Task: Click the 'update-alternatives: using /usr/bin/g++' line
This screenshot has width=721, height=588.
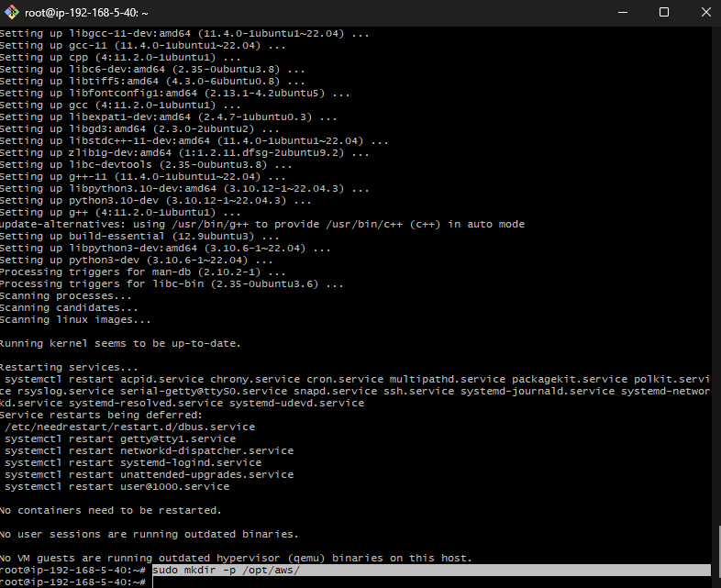Action: [x=262, y=225]
